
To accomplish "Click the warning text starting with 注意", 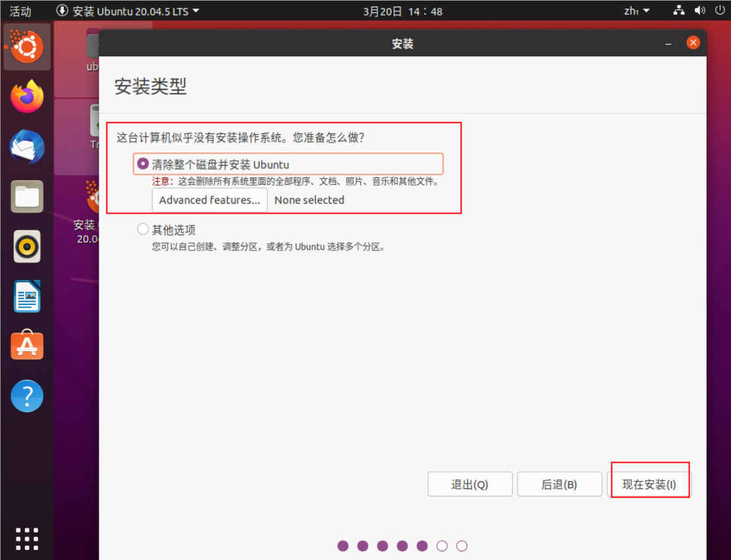I will tap(295, 181).
